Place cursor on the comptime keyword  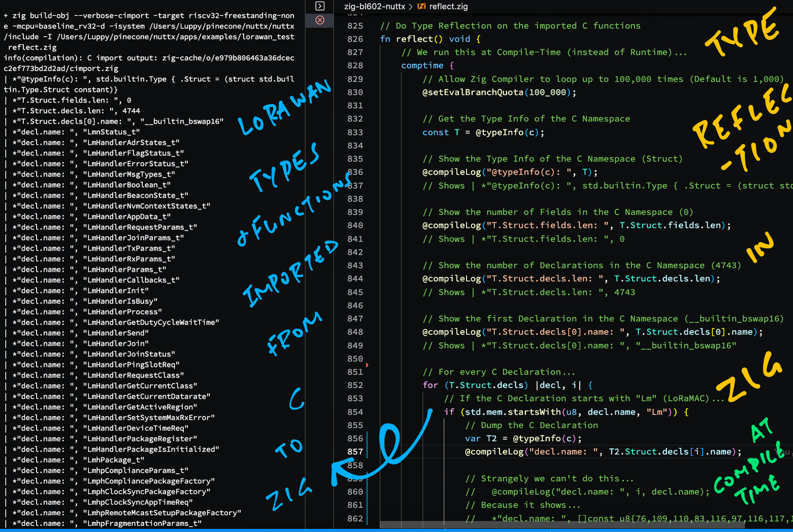(422, 65)
